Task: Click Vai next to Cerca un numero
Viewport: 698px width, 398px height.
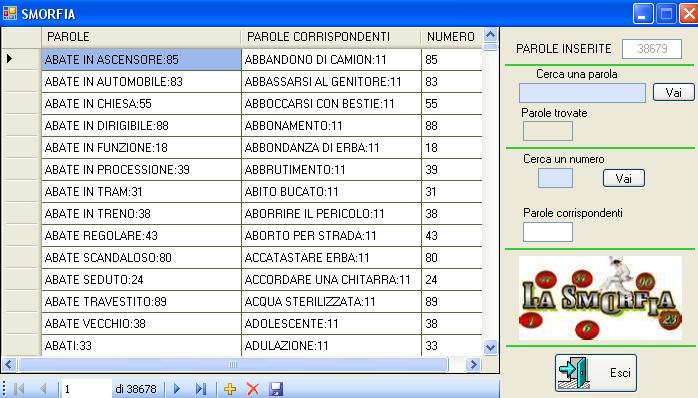Action: click(x=624, y=178)
